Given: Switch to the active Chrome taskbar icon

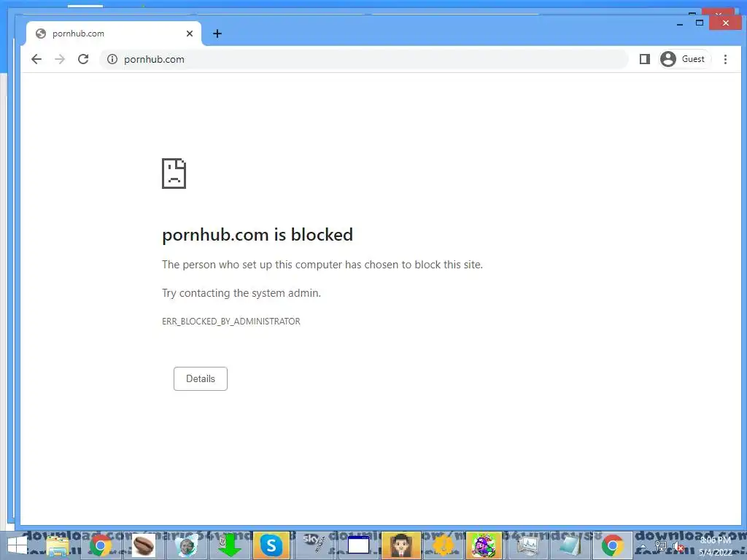Looking at the screenshot, I should tap(613, 545).
